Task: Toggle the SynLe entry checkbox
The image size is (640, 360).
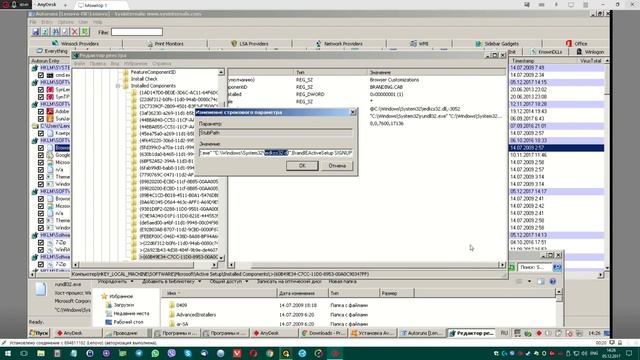Action: pos(41,90)
